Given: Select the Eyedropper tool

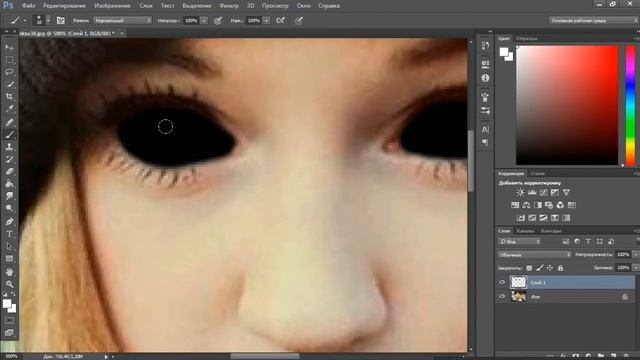Looking at the screenshot, I should [x=9, y=109].
